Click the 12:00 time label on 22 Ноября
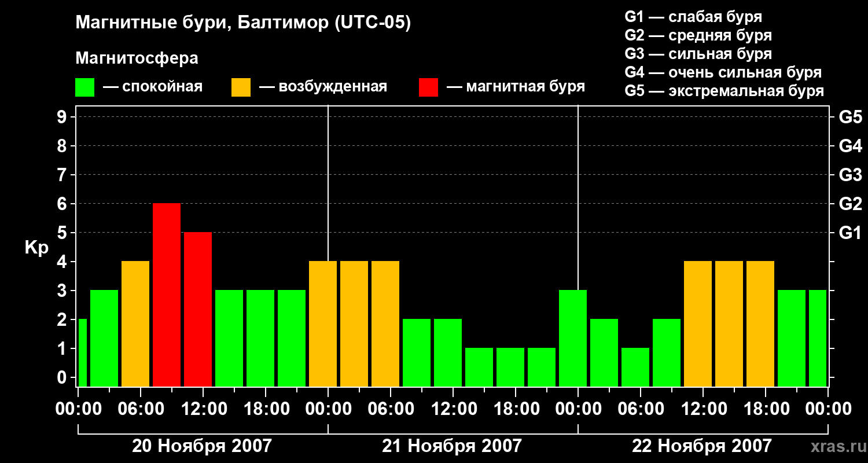Image resolution: width=868 pixels, height=463 pixels. tap(703, 409)
